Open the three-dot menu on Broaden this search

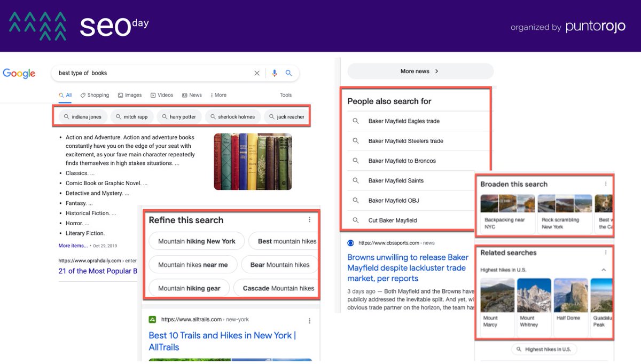click(606, 184)
